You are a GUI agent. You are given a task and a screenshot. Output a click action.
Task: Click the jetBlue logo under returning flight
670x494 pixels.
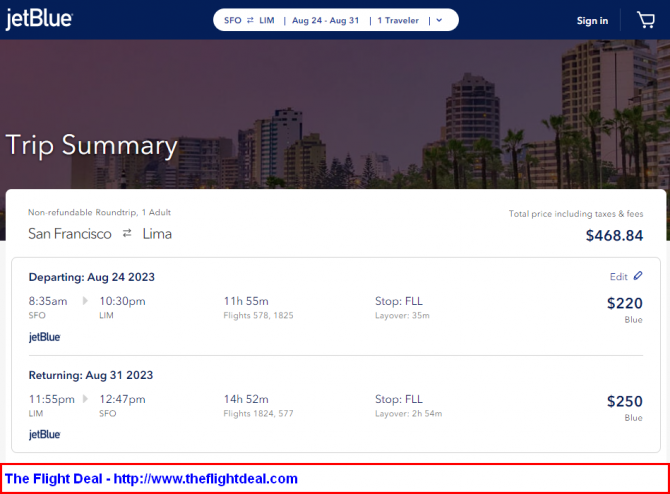point(44,435)
